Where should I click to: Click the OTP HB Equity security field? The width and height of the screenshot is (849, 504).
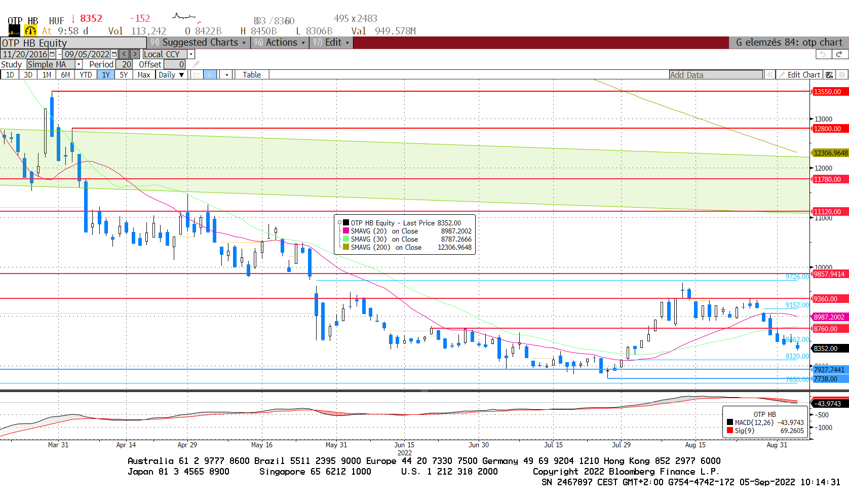[x=73, y=43]
